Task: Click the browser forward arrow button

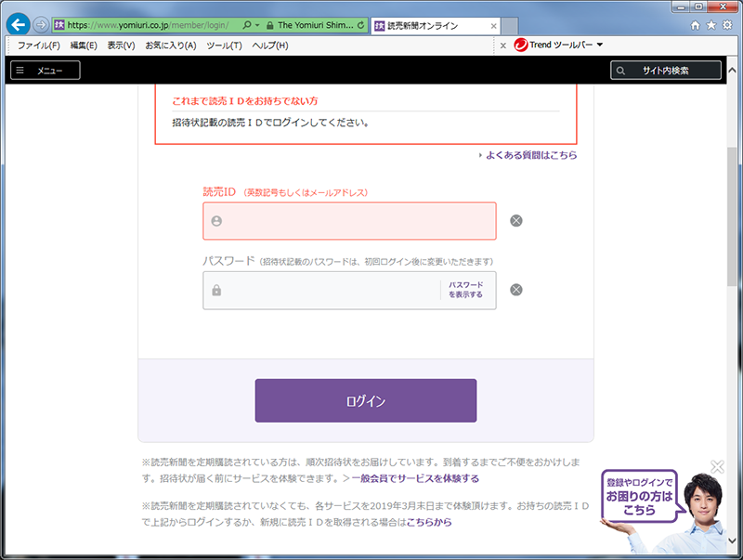Action: pos(41,25)
